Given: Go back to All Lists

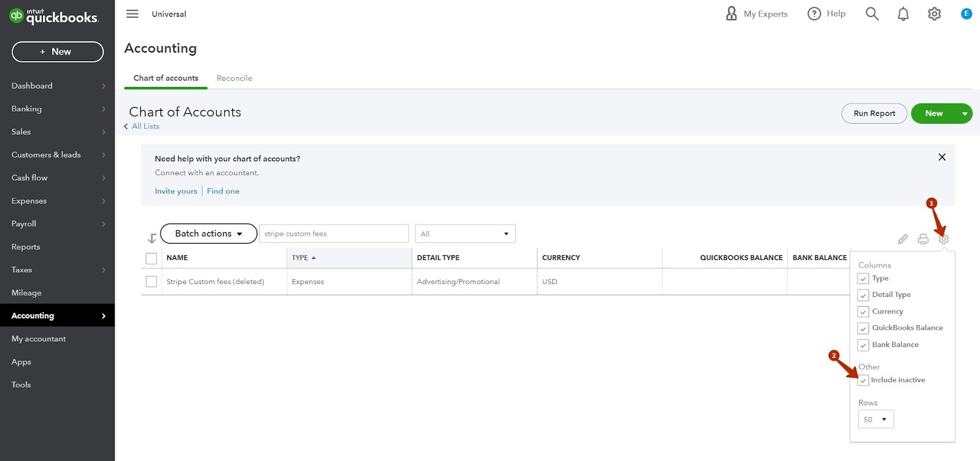Looking at the screenshot, I should pyautogui.click(x=142, y=126).
